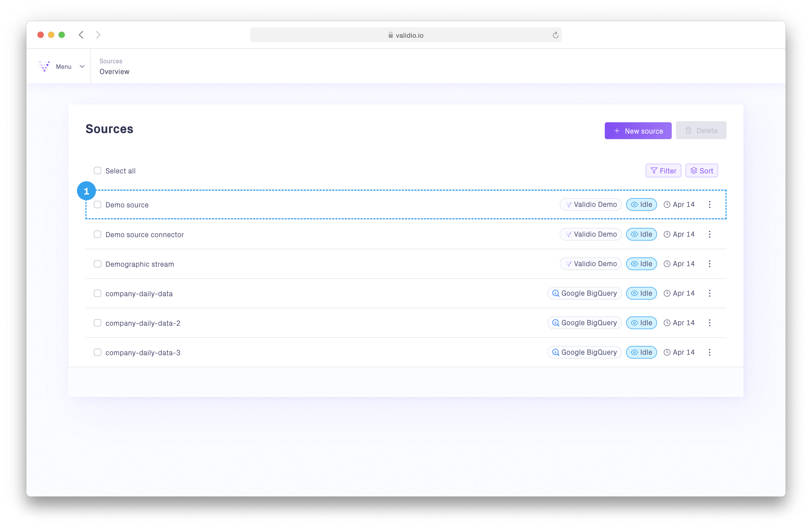Tick the Demo source checkbox
Viewport: 812px width, 527px height.
click(x=98, y=204)
